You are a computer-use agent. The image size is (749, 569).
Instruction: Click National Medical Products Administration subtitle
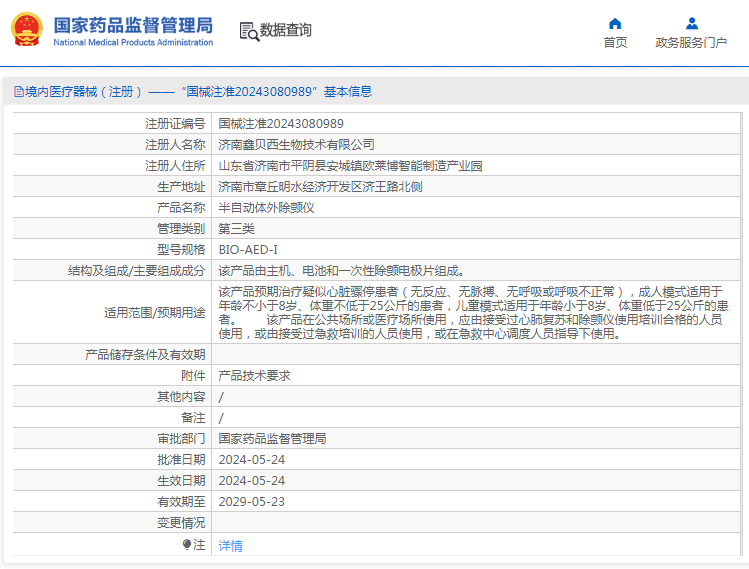coord(133,43)
